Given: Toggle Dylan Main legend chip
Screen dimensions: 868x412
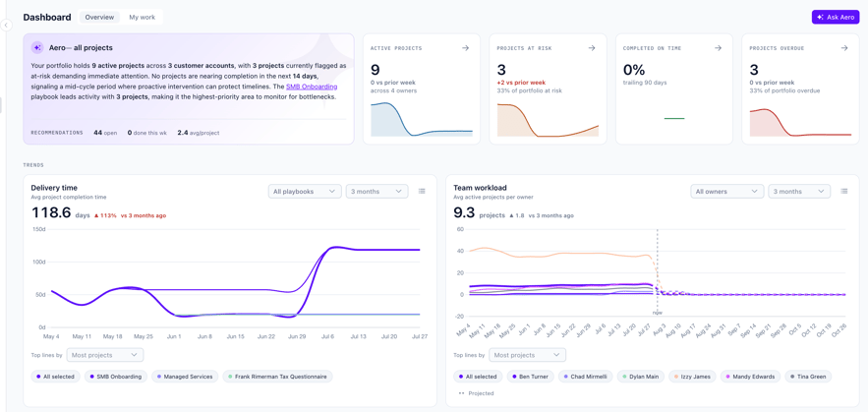Looking at the screenshot, I should click(639, 377).
